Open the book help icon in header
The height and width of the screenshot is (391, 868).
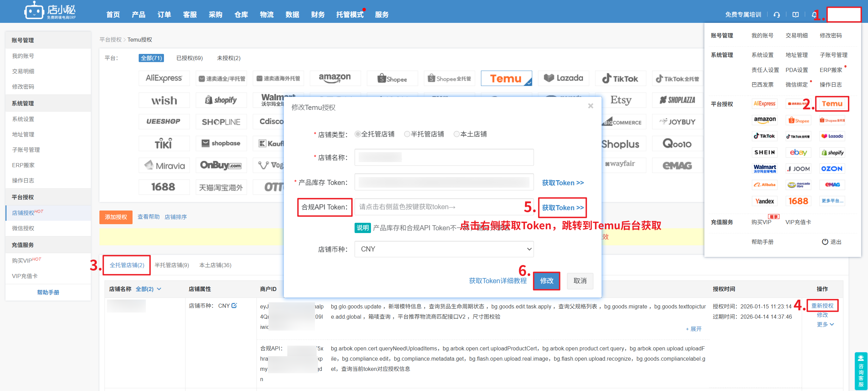(x=796, y=15)
